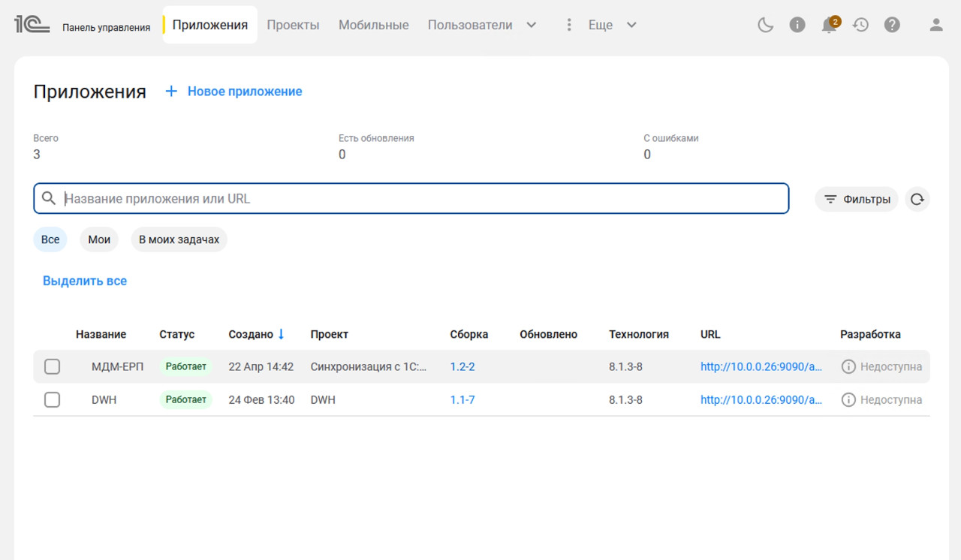
Task: Click Есть обновления counter
Action: coord(376,147)
